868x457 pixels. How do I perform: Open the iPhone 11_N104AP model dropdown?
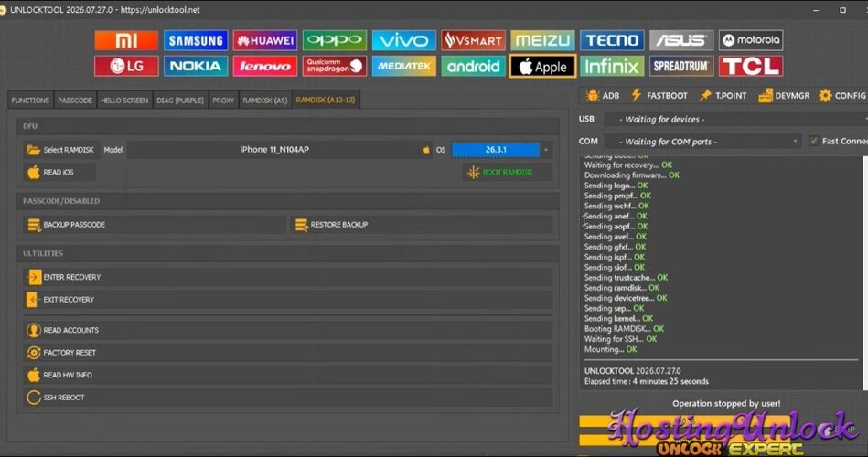click(x=280, y=150)
